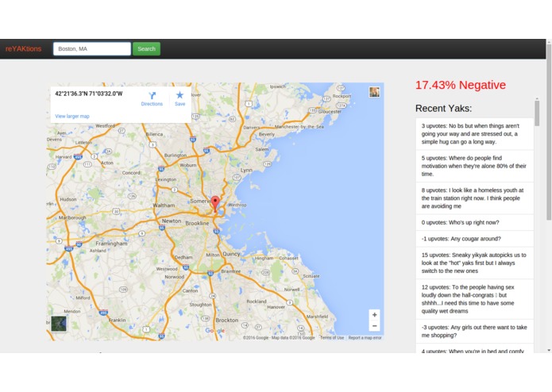The image size is (552, 392).
Task: Focus the Boston, MA search field
Action: (x=92, y=49)
